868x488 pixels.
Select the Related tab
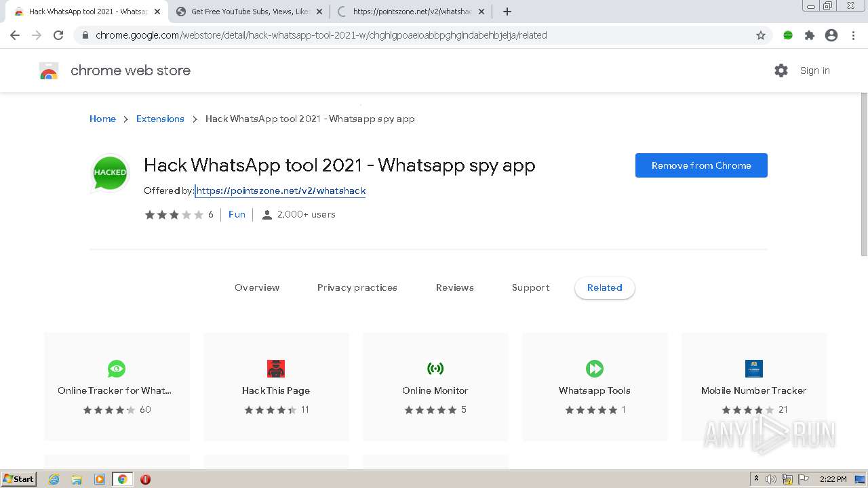click(605, 287)
